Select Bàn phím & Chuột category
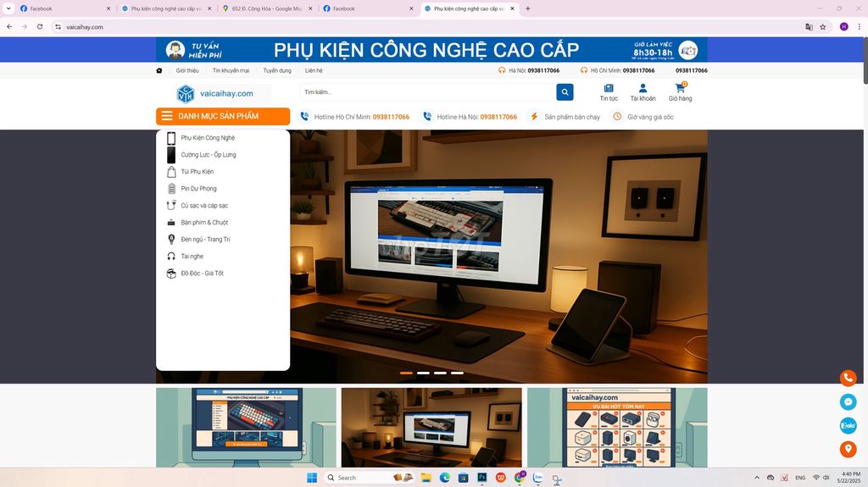The width and height of the screenshot is (868, 487). click(x=204, y=223)
